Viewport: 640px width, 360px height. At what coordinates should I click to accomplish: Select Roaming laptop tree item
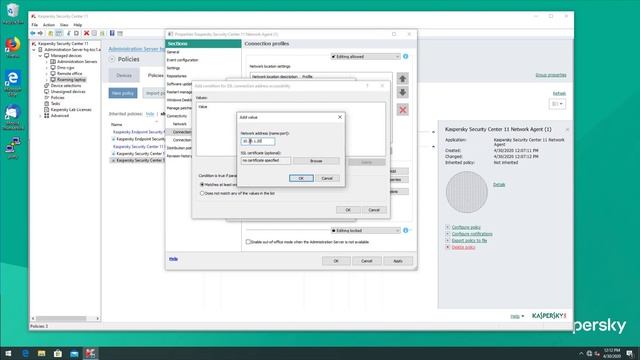click(71, 80)
